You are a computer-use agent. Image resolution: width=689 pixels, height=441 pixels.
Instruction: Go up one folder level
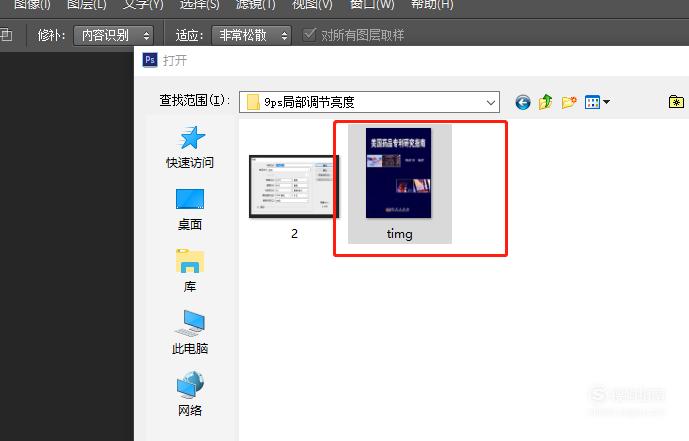pyautogui.click(x=545, y=102)
